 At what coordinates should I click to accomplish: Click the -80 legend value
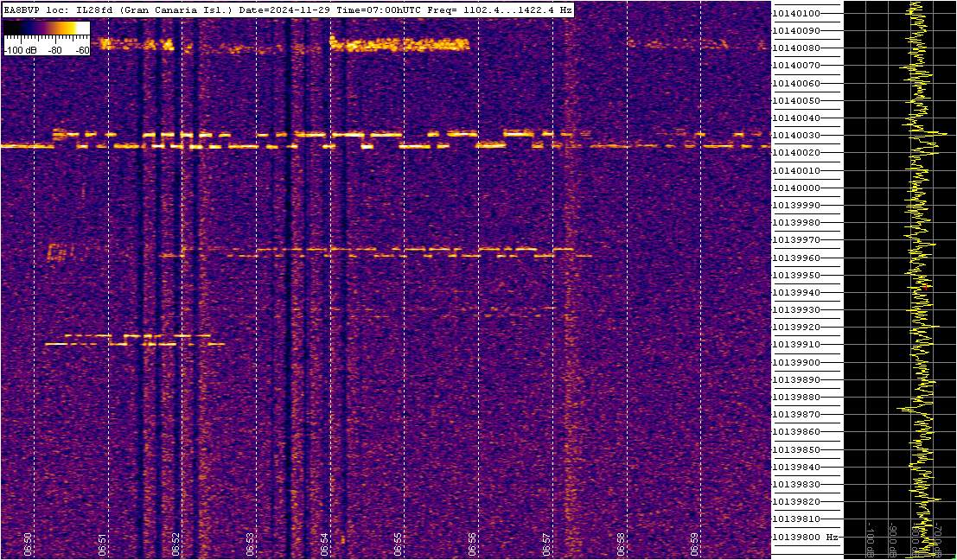click(55, 51)
